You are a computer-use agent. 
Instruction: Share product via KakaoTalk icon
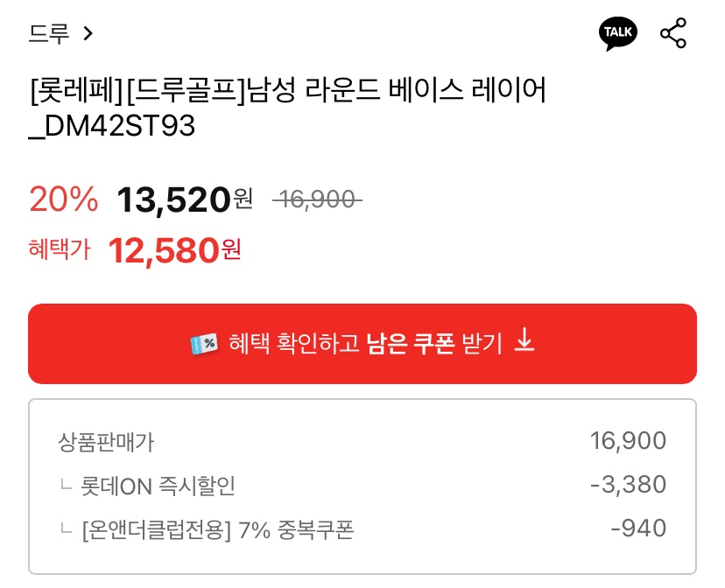(617, 33)
